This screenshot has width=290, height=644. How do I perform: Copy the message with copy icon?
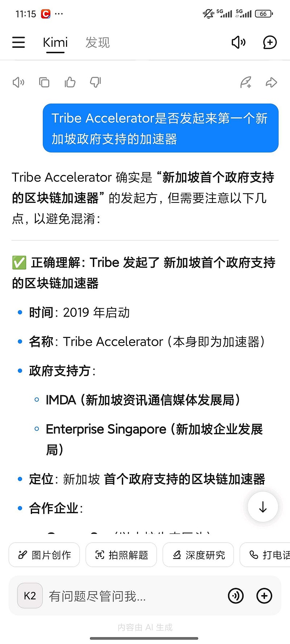click(x=44, y=83)
